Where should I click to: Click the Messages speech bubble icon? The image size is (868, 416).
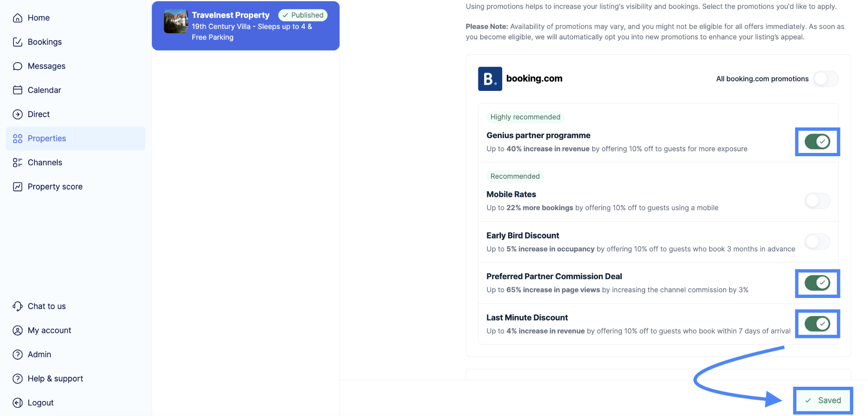(x=17, y=66)
